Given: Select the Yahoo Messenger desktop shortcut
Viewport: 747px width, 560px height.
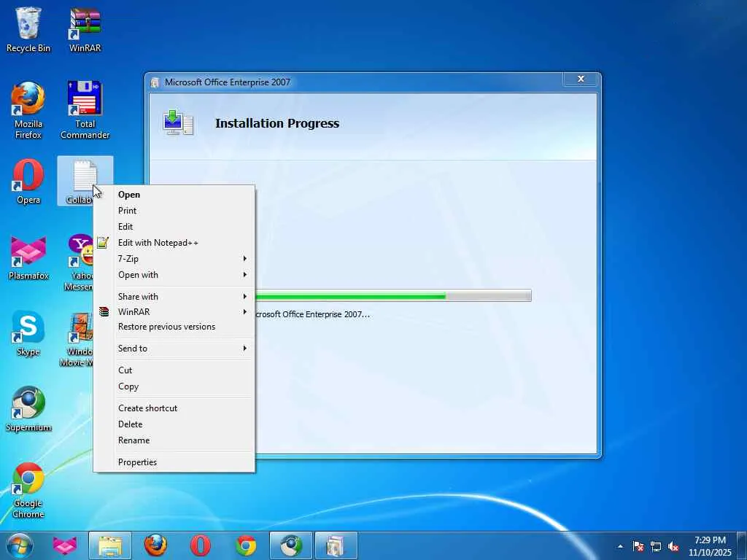Looking at the screenshot, I should coord(79,262).
